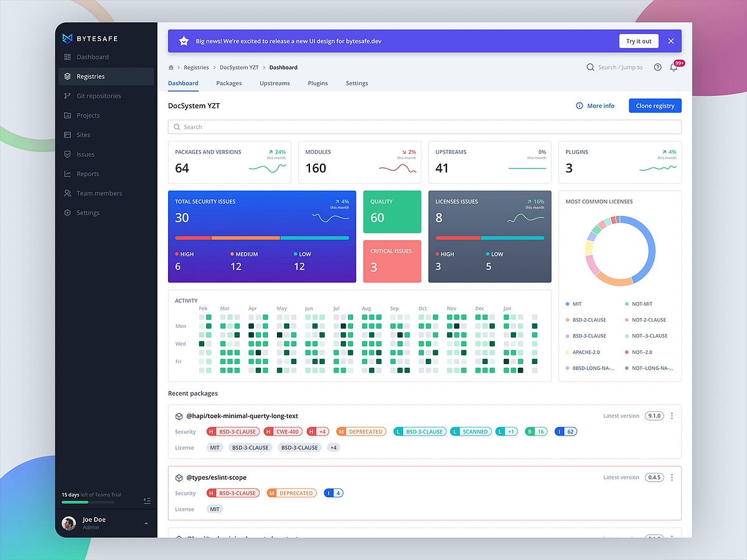The width and height of the screenshot is (747, 560).
Task: Open Settings via the gear icon
Action: (x=68, y=212)
